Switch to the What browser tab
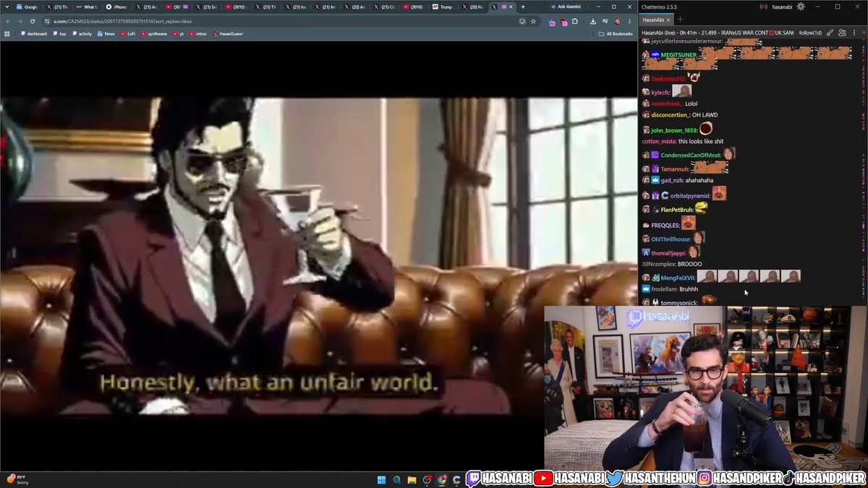This screenshot has width=868, height=488. click(86, 7)
